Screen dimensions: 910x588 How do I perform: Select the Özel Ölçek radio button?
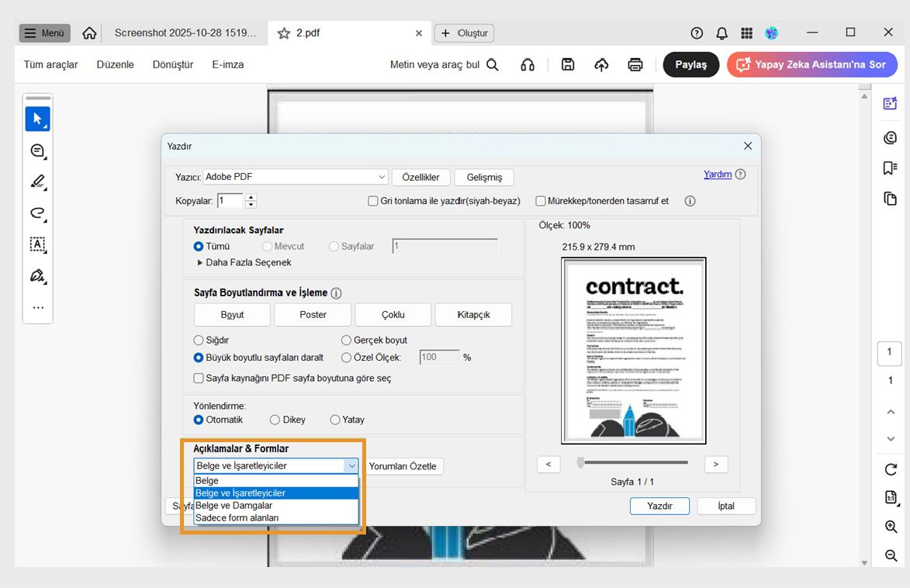[x=347, y=358]
